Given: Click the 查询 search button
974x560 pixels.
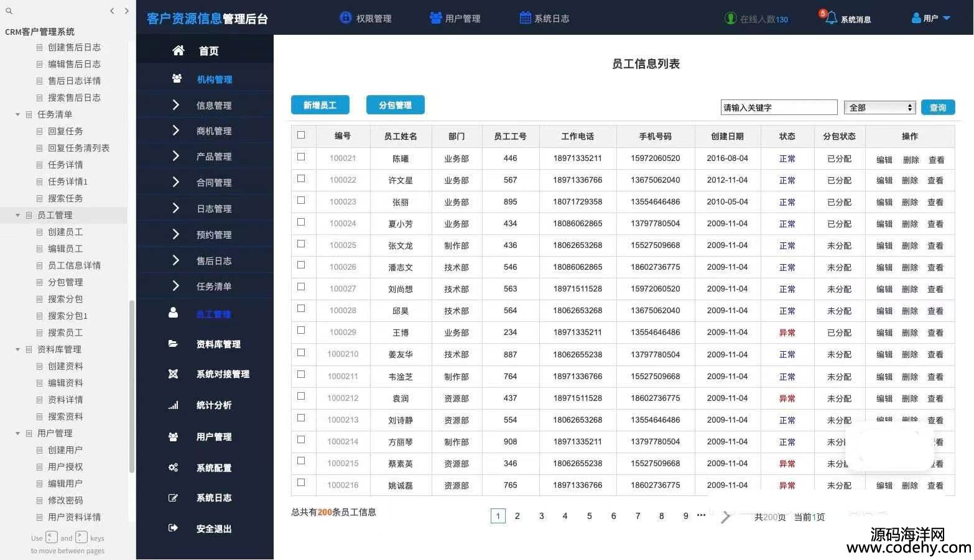Looking at the screenshot, I should tap(938, 108).
